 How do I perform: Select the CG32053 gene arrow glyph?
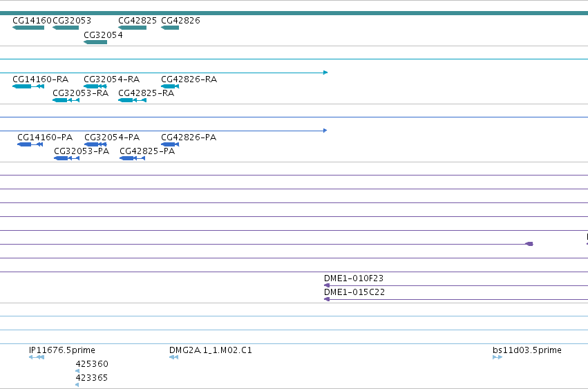[66, 28]
